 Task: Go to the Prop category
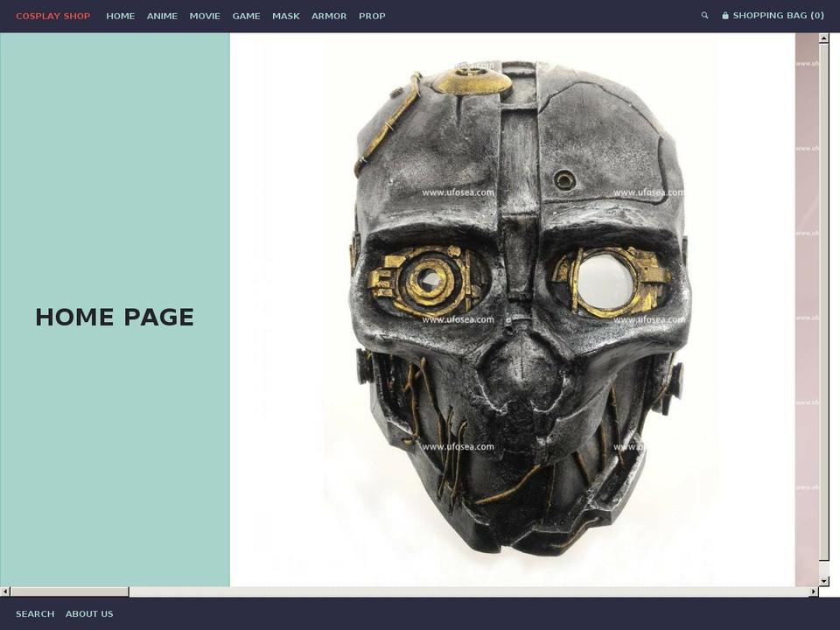point(373,16)
